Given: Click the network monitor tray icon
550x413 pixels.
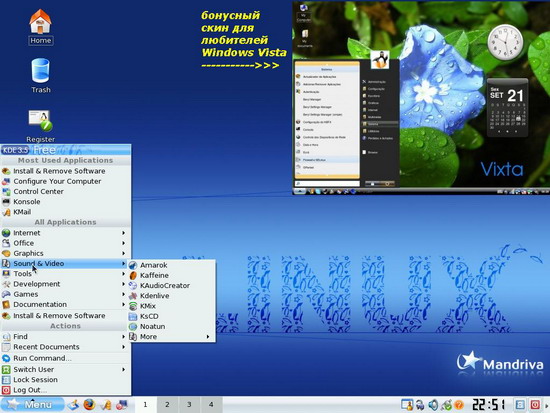Looking at the screenshot, I should 407,405.
